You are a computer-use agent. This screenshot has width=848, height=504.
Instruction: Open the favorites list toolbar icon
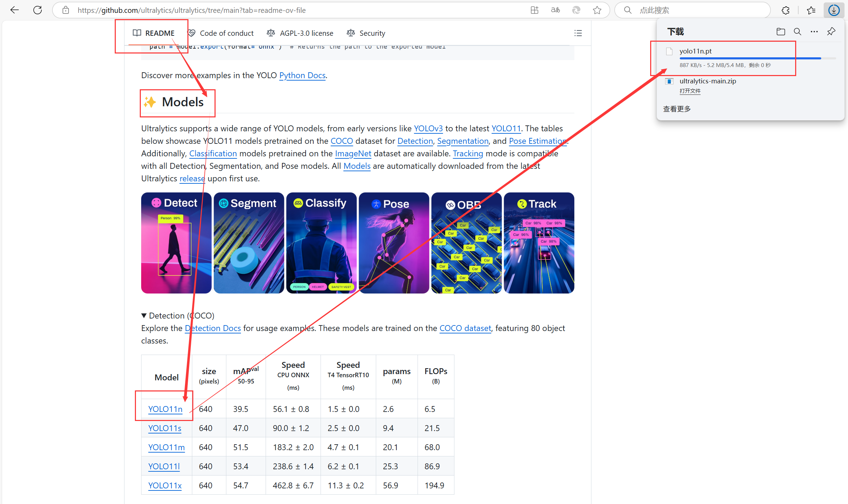pos(811,10)
